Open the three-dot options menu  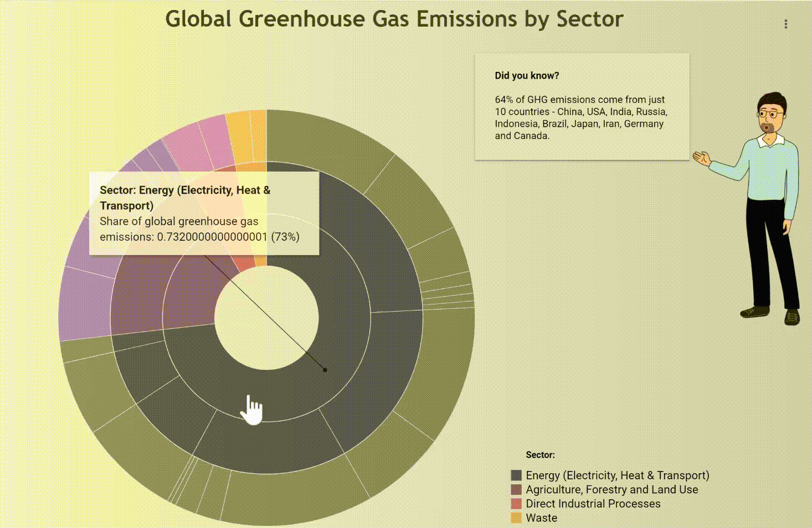tap(785, 24)
